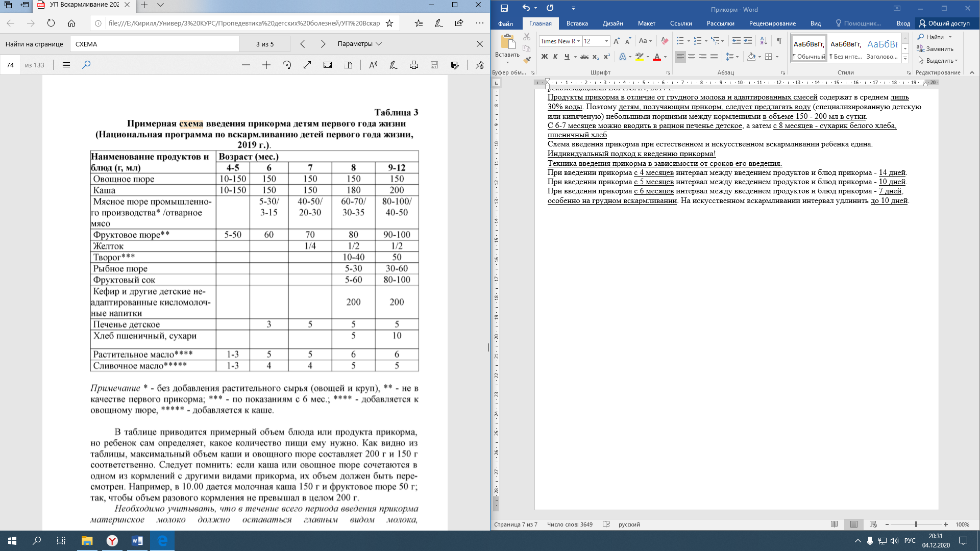Justify text in Word
Screen dimensions: 980x551
(714, 57)
